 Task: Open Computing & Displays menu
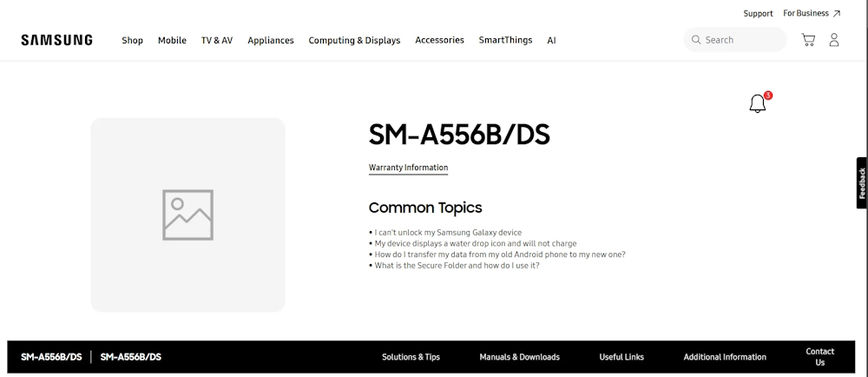pyautogui.click(x=354, y=41)
